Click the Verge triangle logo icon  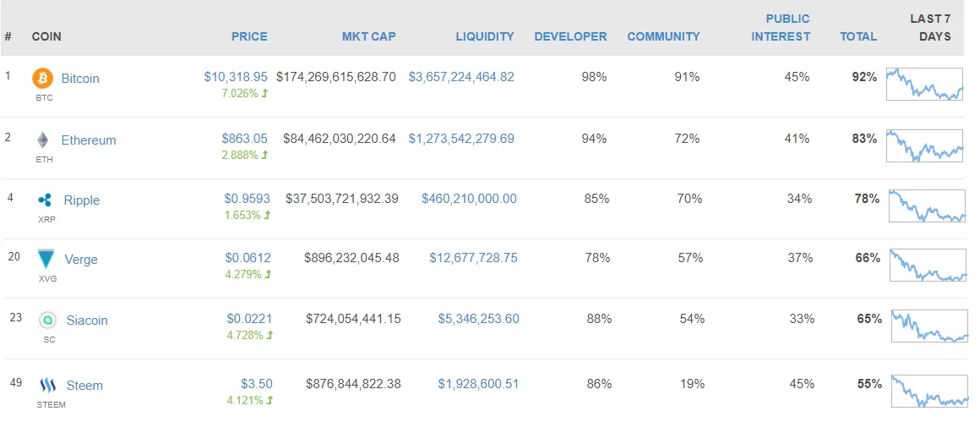[46, 259]
